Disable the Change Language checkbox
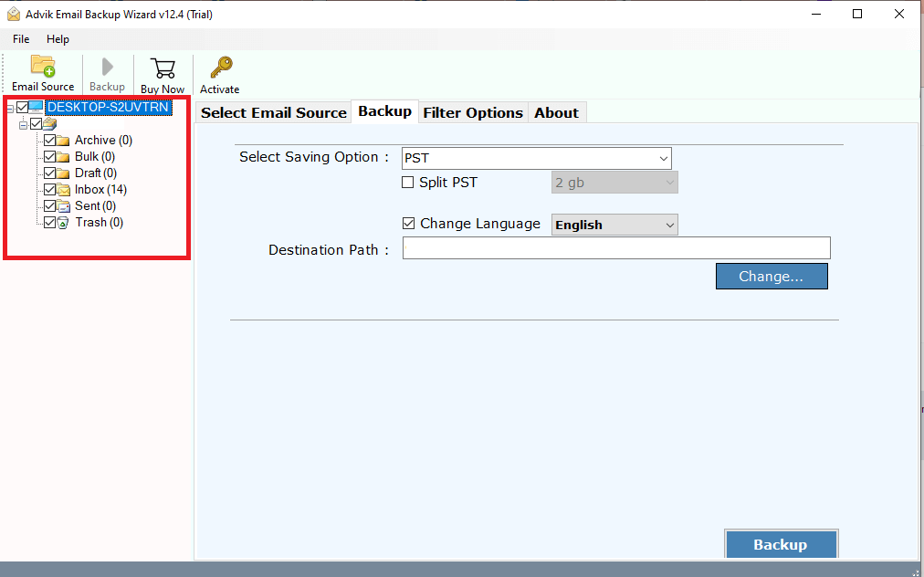Screen dimensions: 924x577 (x=408, y=224)
